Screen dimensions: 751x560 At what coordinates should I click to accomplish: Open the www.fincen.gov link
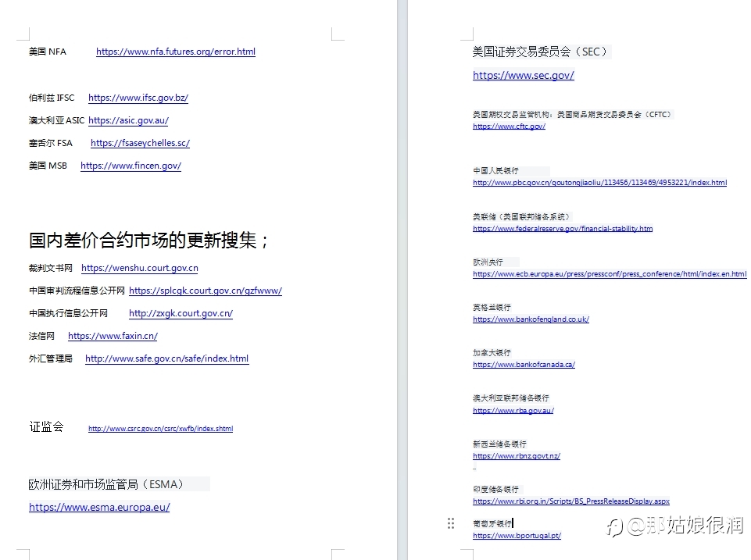coord(131,166)
